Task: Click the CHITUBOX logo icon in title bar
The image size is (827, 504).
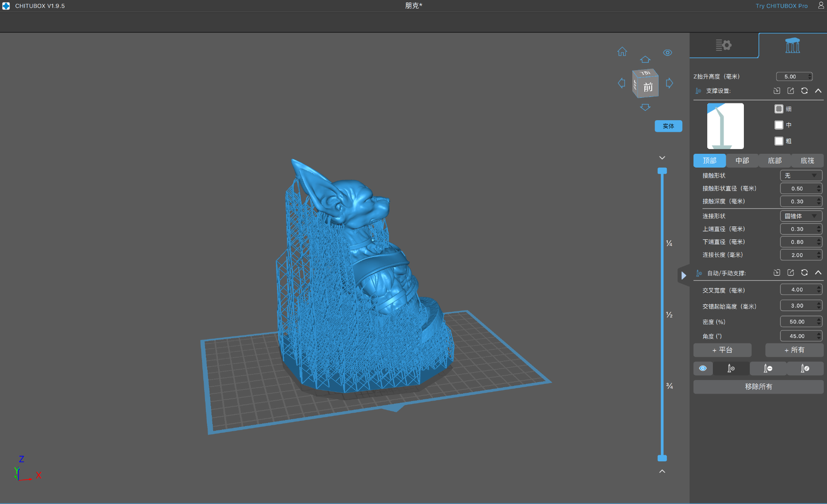Action: tap(6, 6)
